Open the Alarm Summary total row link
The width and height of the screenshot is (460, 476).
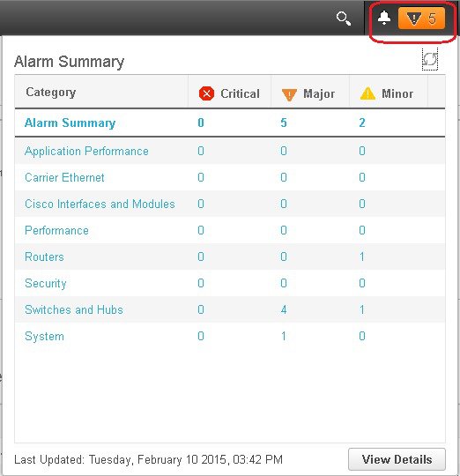(70, 123)
